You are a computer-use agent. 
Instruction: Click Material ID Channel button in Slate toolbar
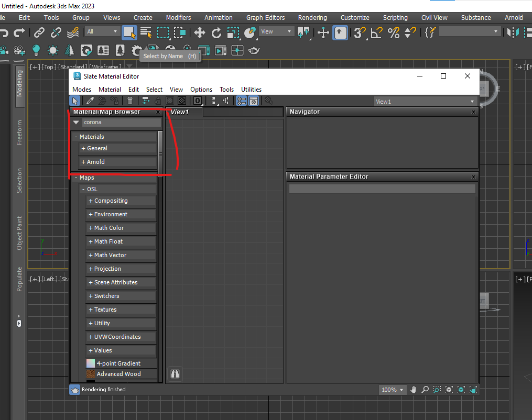[x=198, y=101]
